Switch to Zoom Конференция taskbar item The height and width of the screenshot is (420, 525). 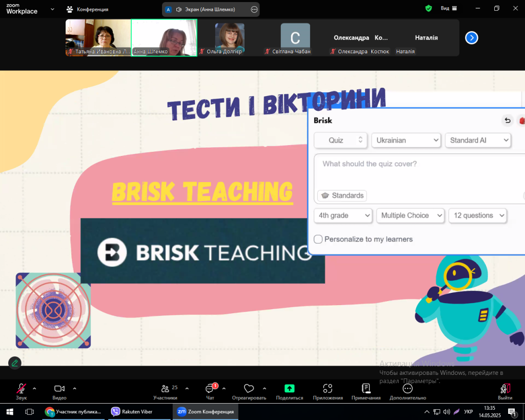pyautogui.click(x=206, y=412)
